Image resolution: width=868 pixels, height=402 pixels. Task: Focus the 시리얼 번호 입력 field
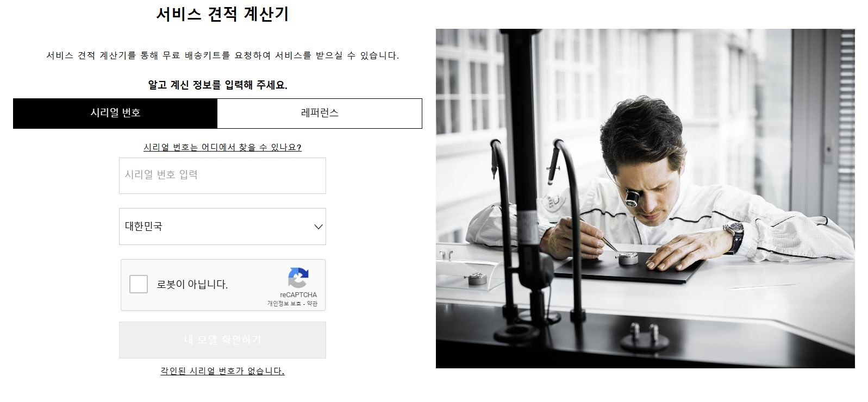pos(222,175)
